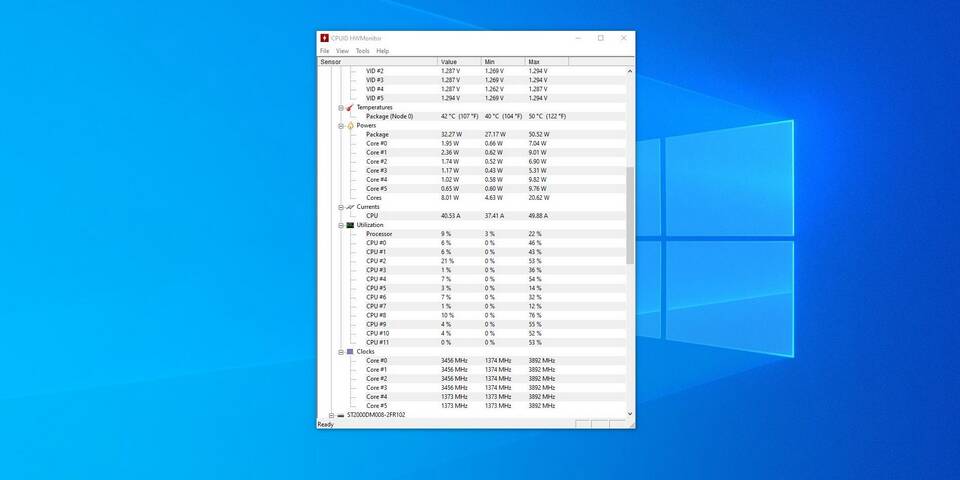Click the Value column header

pyautogui.click(x=460, y=62)
